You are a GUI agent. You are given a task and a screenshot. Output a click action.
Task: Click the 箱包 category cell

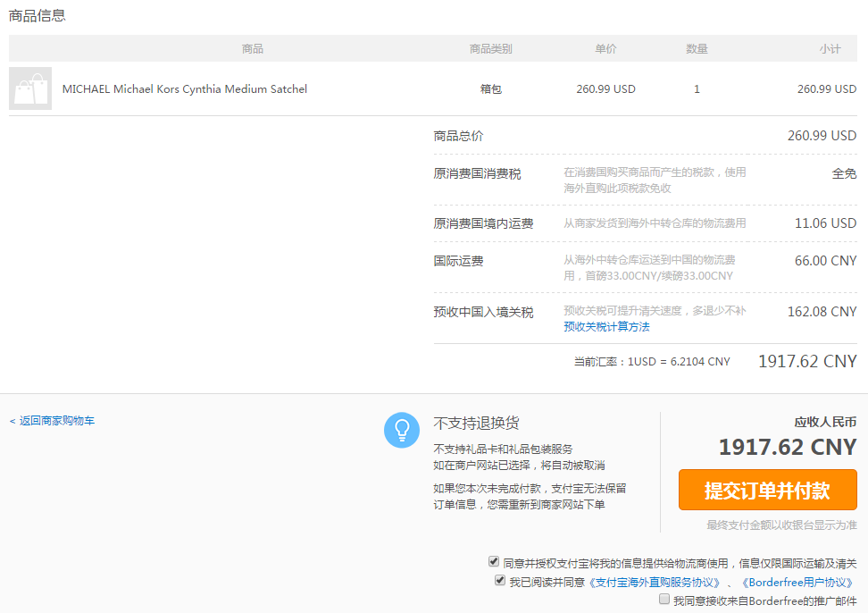pyautogui.click(x=490, y=89)
